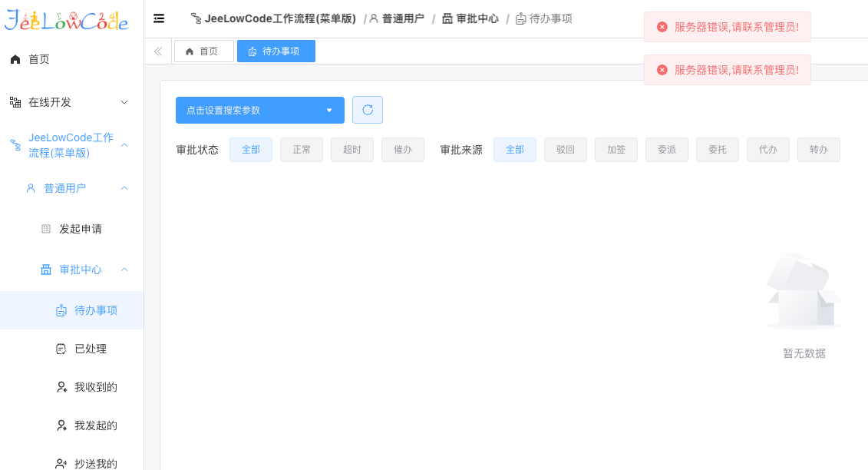This screenshot has width=868, height=470.
Task: Open 发起申请 menu item
Action: click(72, 229)
